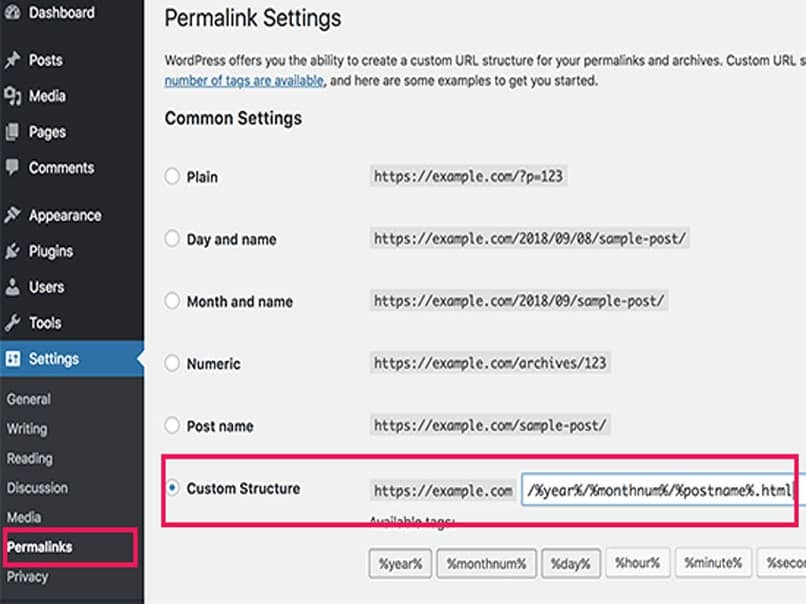Open the General settings submenu item
Image resolution: width=806 pixels, height=604 pixels.
point(29,399)
